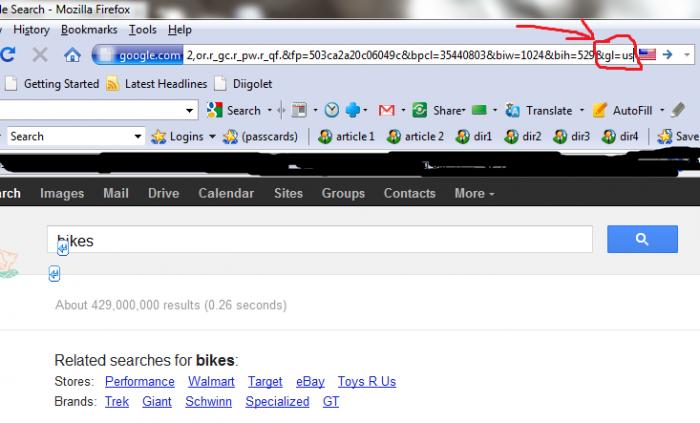Viewport: 700px width, 423px height.
Task: Click the RoboForm Logins button
Action: pyautogui.click(x=177, y=137)
